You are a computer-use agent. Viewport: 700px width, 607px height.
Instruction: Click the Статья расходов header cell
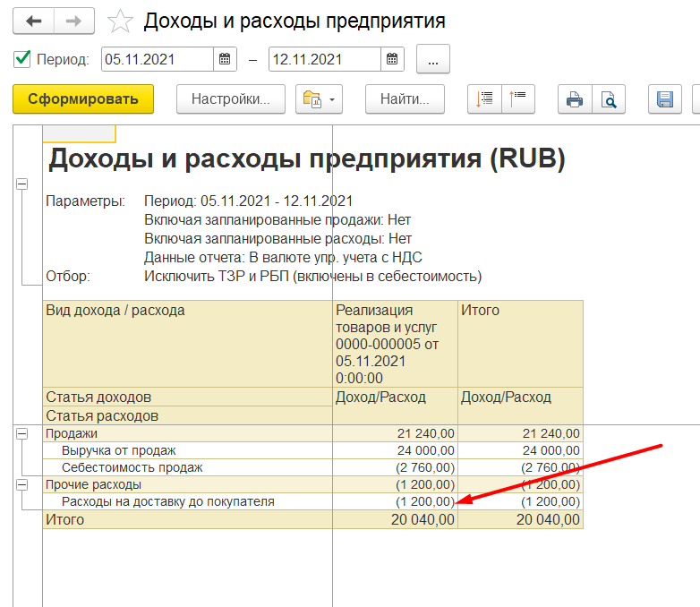click(x=187, y=415)
